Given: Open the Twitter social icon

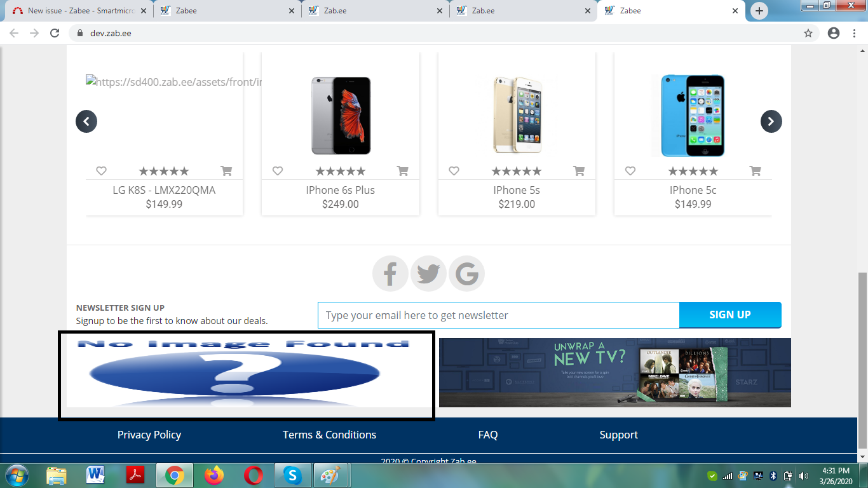Looking at the screenshot, I should 428,274.
